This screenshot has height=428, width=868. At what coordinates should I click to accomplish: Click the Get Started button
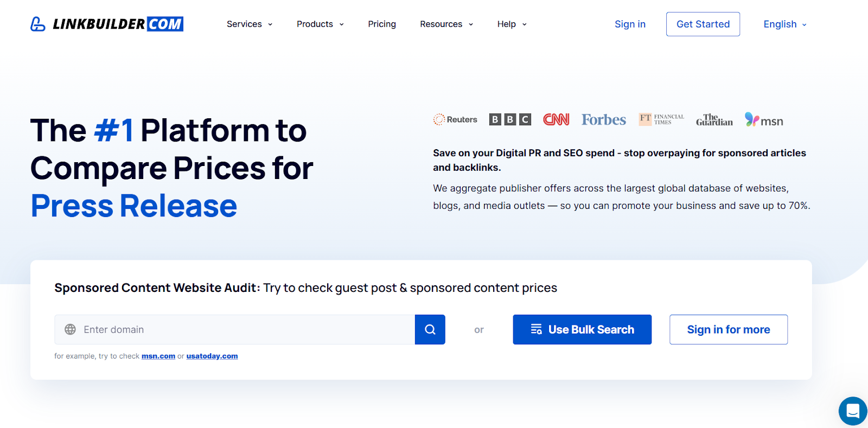pyautogui.click(x=703, y=24)
